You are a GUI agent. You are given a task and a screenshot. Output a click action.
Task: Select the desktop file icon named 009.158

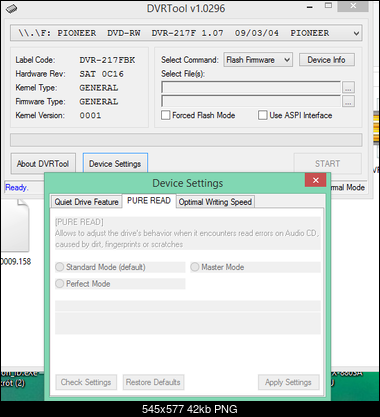16,233
